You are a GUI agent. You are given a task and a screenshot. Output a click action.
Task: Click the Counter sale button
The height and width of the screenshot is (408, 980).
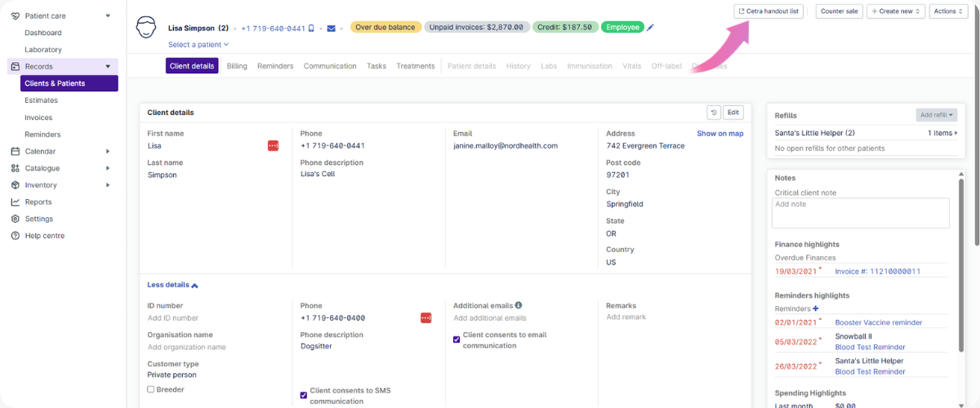click(x=839, y=11)
